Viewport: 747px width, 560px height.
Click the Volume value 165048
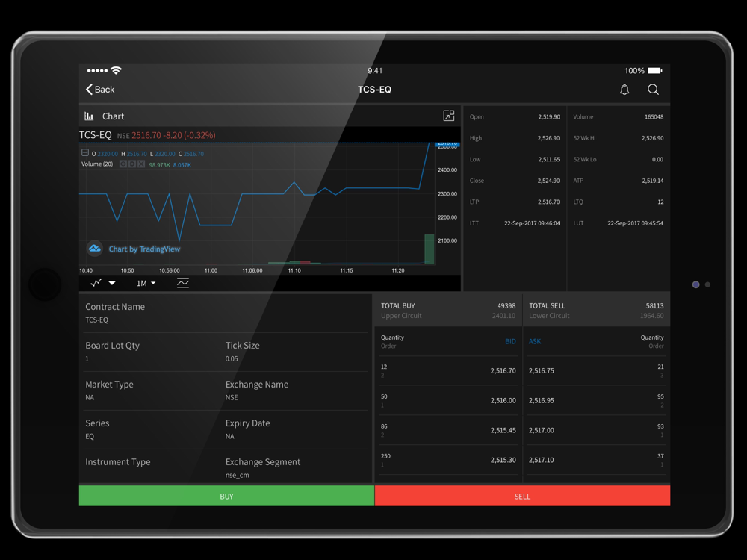[x=654, y=116]
